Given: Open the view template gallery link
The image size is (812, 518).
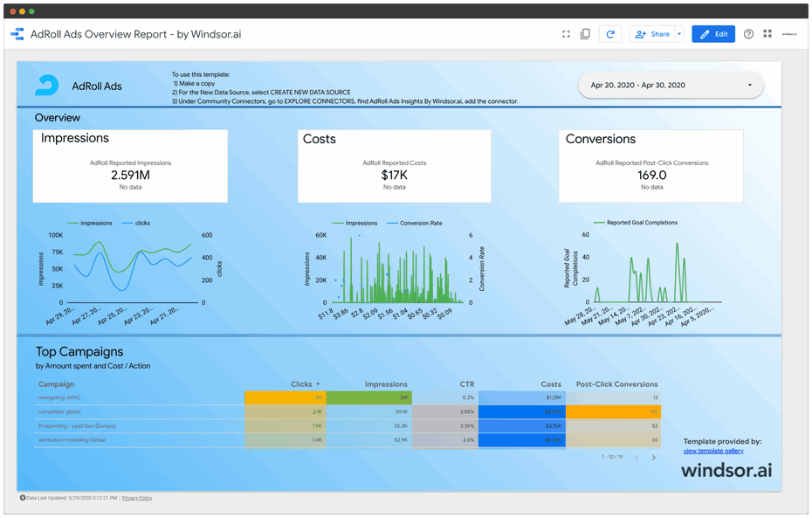Looking at the screenshot, I should click(713, 452).
